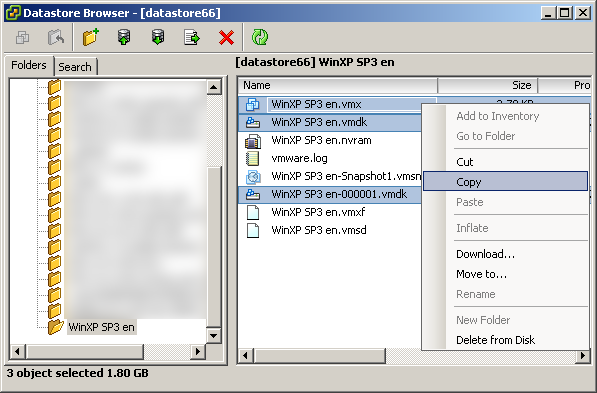Screen dimensions: 597x393
Task: Switch to the Search tab
Action: click(75, 67)
